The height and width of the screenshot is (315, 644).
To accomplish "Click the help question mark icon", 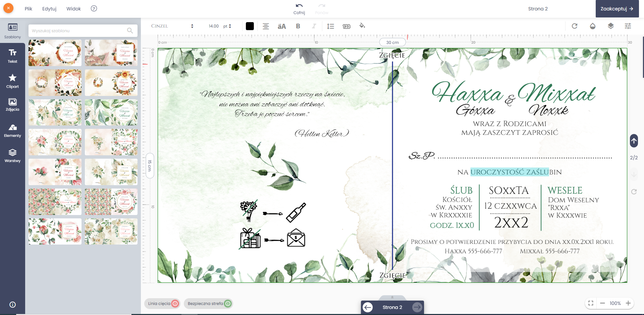I will click(94, 8).
